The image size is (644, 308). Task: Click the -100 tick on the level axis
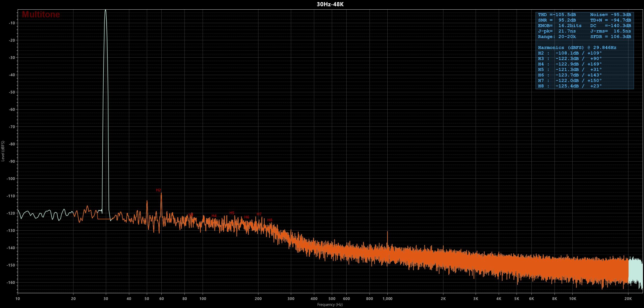[11, 179]
